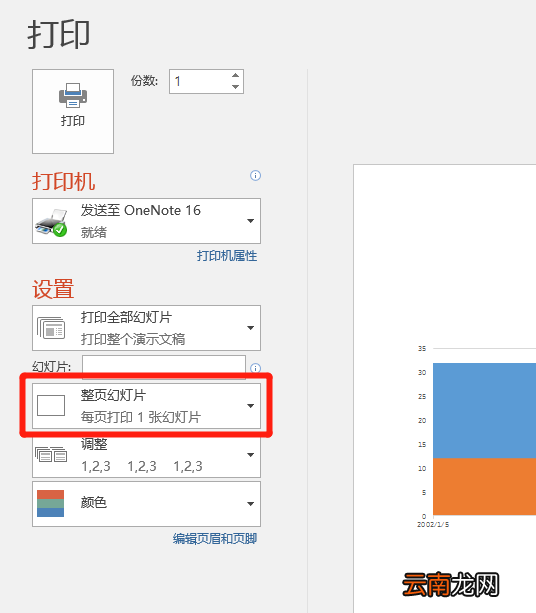
Task: Click the info icon beside slides range field
Action: pos(255,368)
